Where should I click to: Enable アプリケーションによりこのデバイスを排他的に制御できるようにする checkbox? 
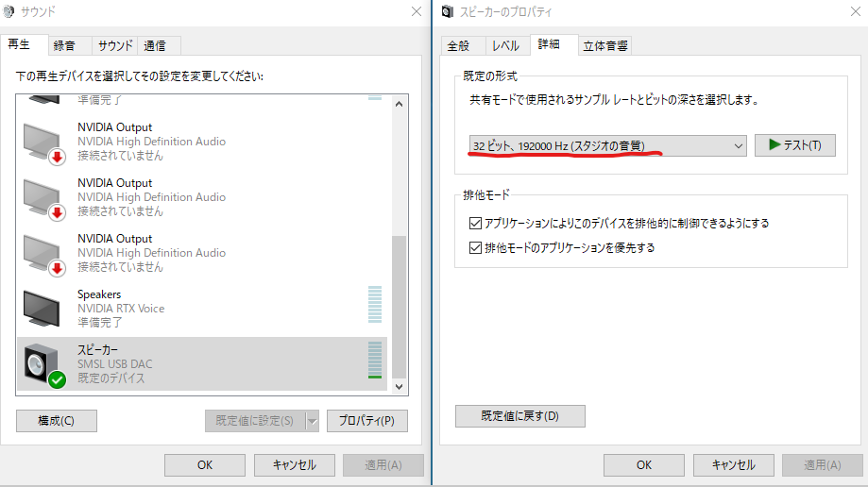click(x=475, y=223)
